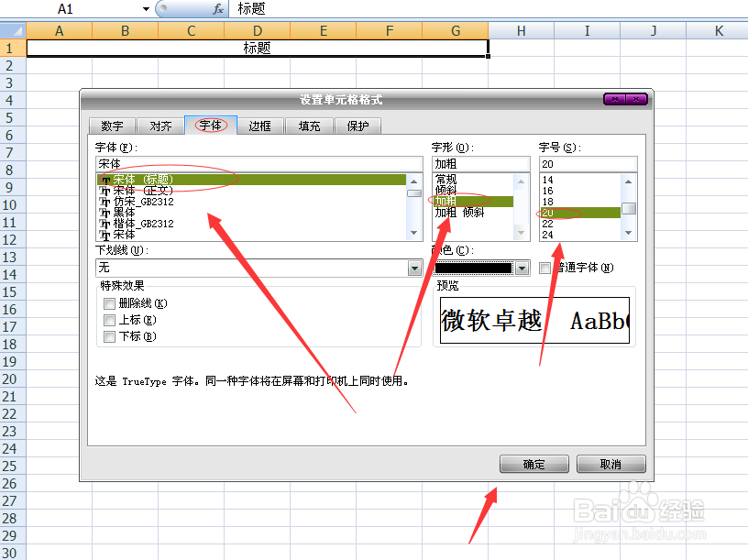This screenshot has height=560, width=748.
Task: Click the Select All corner above row headers
Action: click(x=12, y=30)
